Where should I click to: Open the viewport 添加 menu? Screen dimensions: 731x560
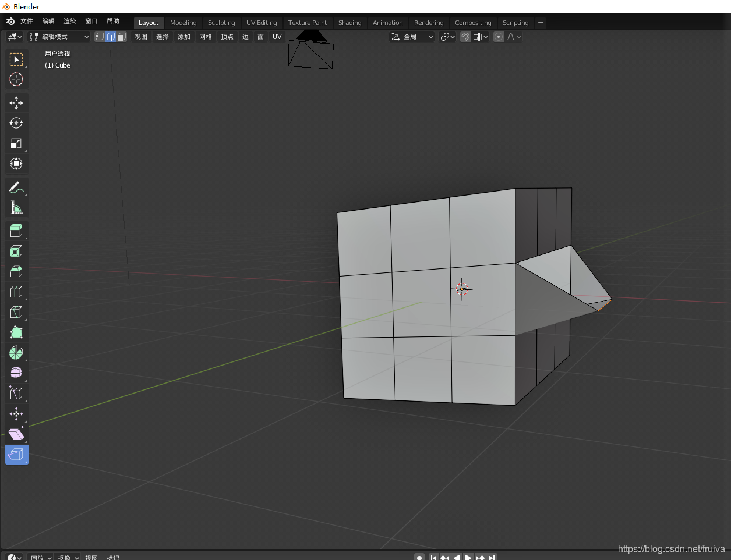click(184, 37)
